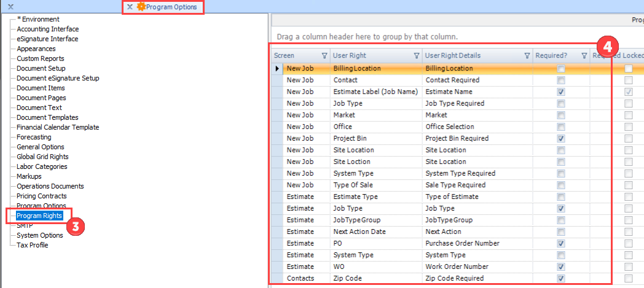Image resolution: width=644 pixels, height=288 pixels.
Task: Select Program Rights in the tree
Action: (39, 216)
